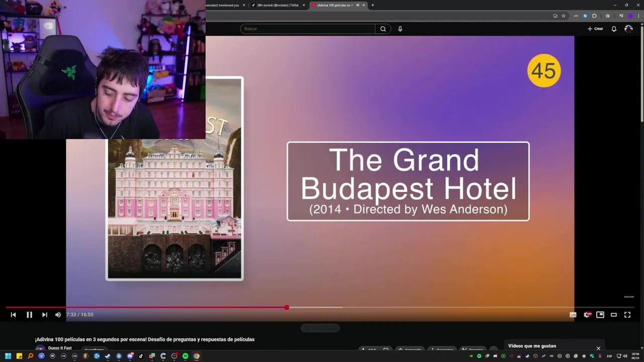The width and height of the screenshot is (644, 362).
Task: Seek using the red progress bar handle
Action: [287, 307]
